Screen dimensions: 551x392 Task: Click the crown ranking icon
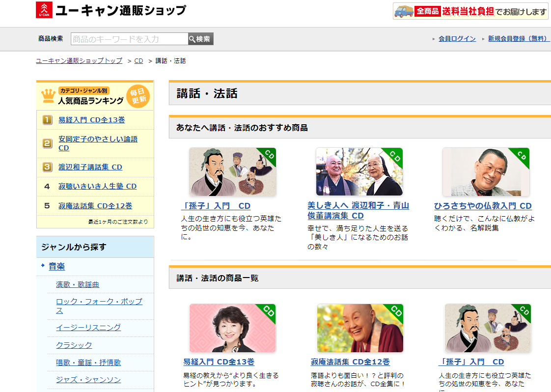pyautogui.click(x=48, y=96)
